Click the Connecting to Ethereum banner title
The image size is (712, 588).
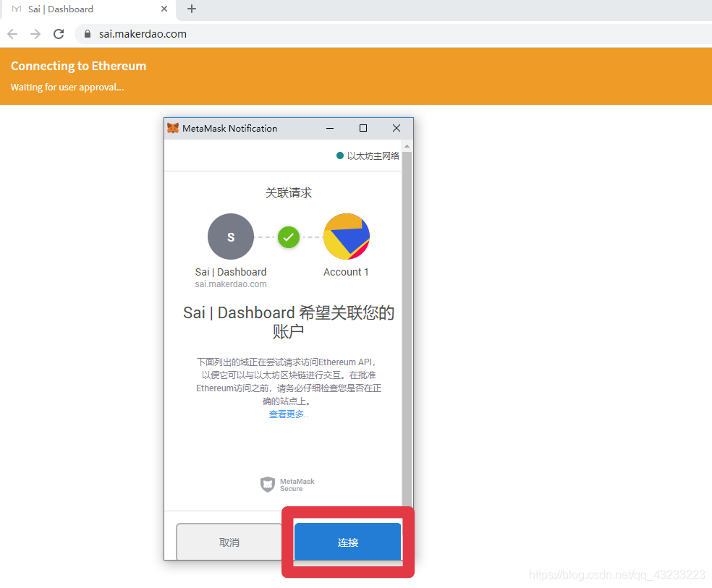(x=79, y=66)
